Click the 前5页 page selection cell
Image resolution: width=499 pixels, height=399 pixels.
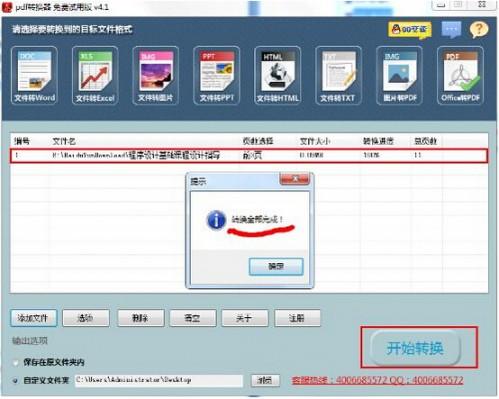[x=252, y=156]
